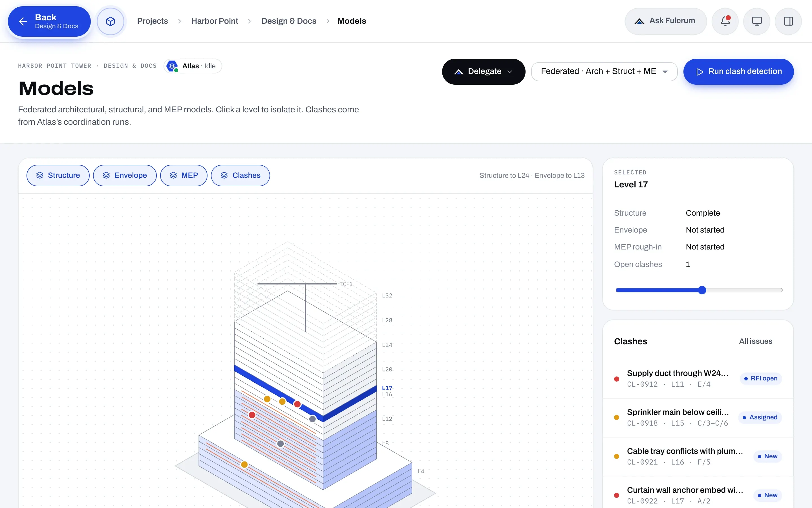Go to Projects breadcrumb
Screen dimensions: 812x508
point(152,21)
